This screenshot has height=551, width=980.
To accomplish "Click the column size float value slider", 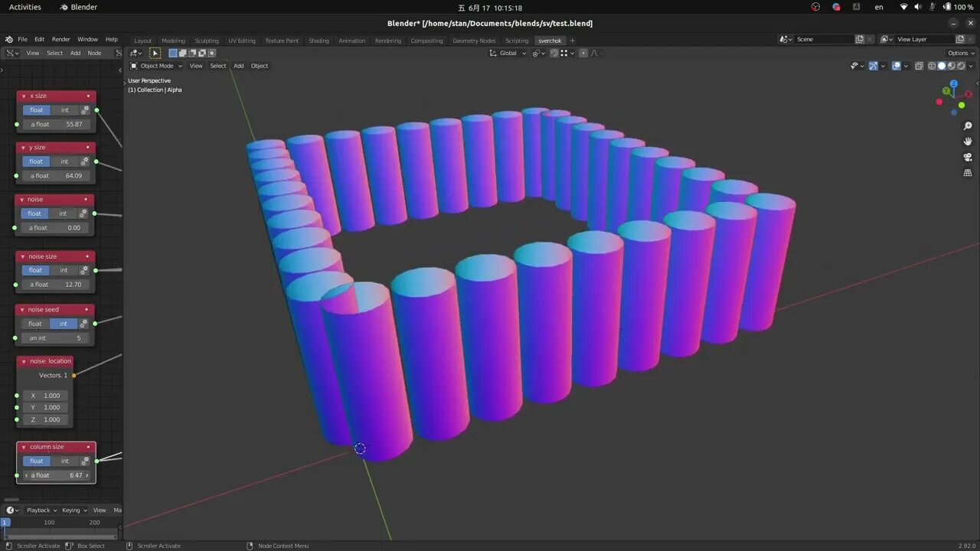I will 57,475.
